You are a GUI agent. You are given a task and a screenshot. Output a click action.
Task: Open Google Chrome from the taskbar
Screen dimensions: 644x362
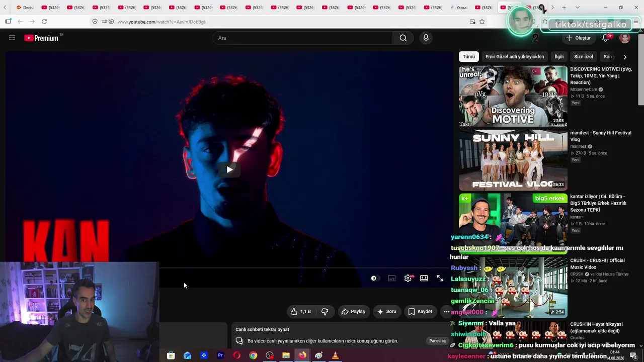[x=253, y=355]
